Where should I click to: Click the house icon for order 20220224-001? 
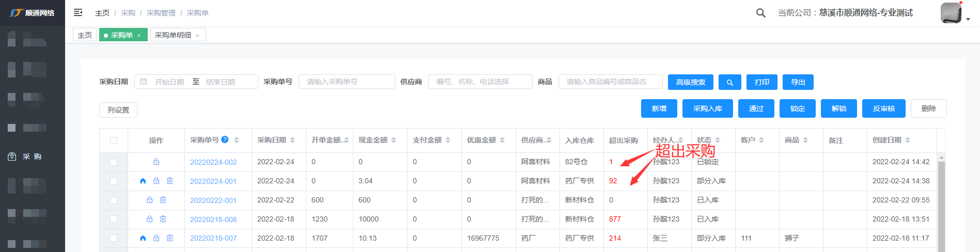[x=143, y=181]
